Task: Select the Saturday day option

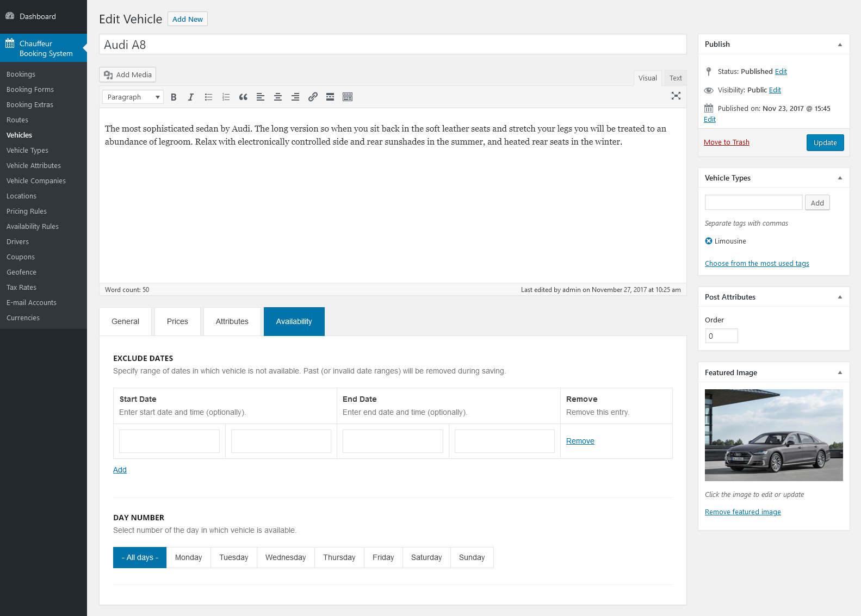Action: [426, 558]
